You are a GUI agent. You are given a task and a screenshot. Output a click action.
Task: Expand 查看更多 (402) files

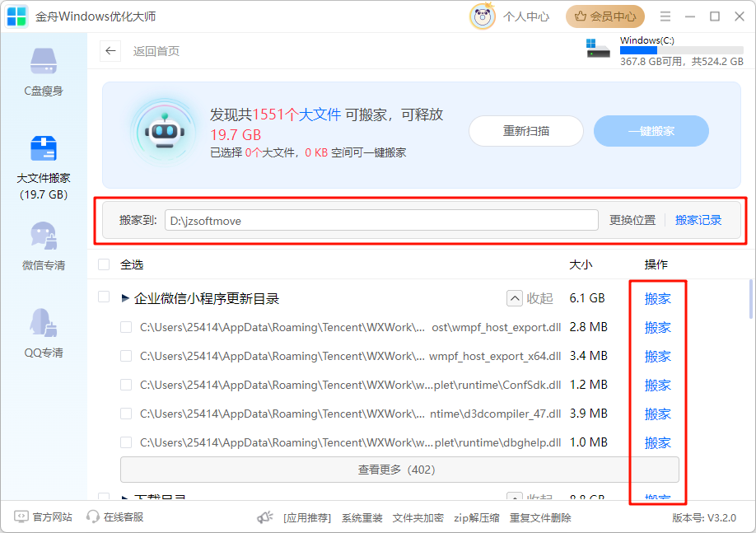399,470
